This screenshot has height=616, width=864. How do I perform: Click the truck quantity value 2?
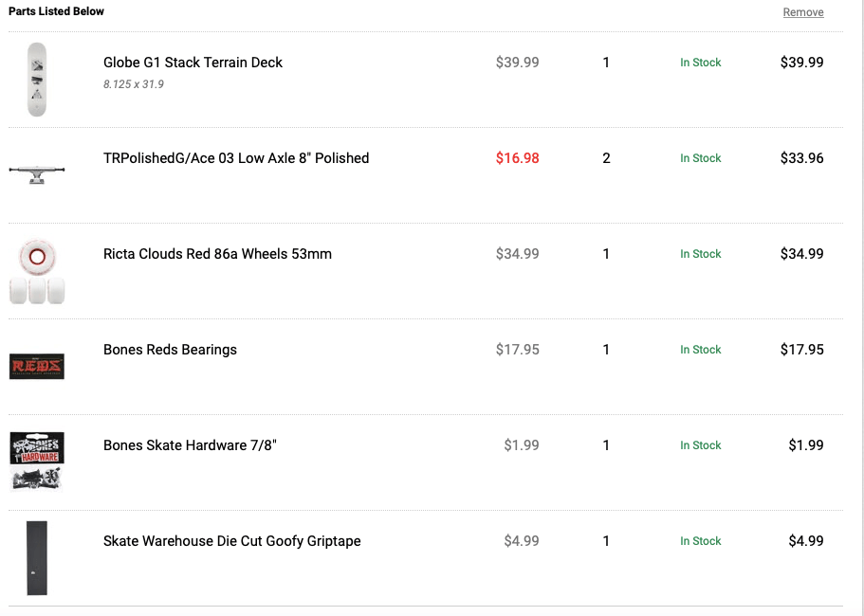(x=606, y=158)
